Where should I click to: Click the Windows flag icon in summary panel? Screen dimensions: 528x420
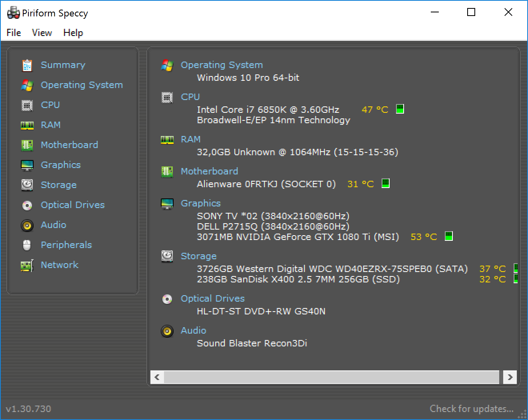(167, 65)
